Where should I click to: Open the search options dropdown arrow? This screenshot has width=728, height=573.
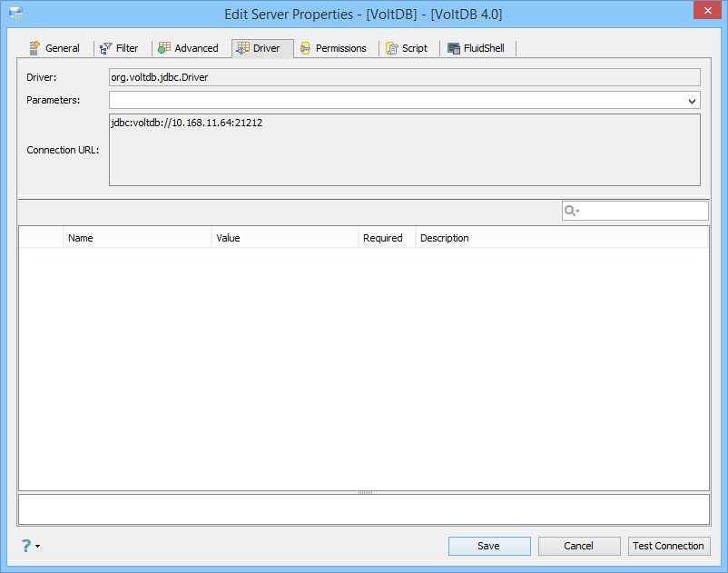tap(578, 212)
